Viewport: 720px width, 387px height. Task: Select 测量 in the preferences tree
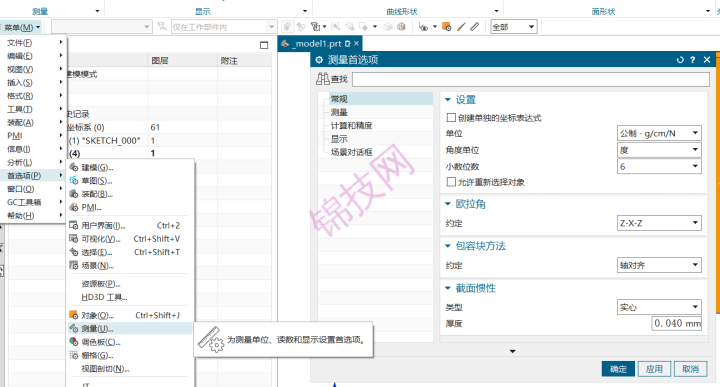pos(339,112)
